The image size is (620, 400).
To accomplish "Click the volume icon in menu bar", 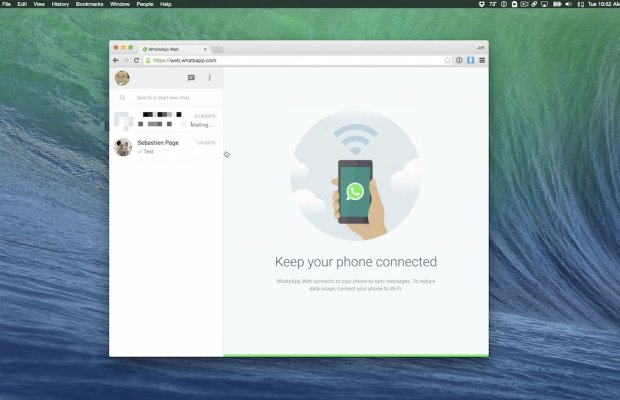I will 569,4.
